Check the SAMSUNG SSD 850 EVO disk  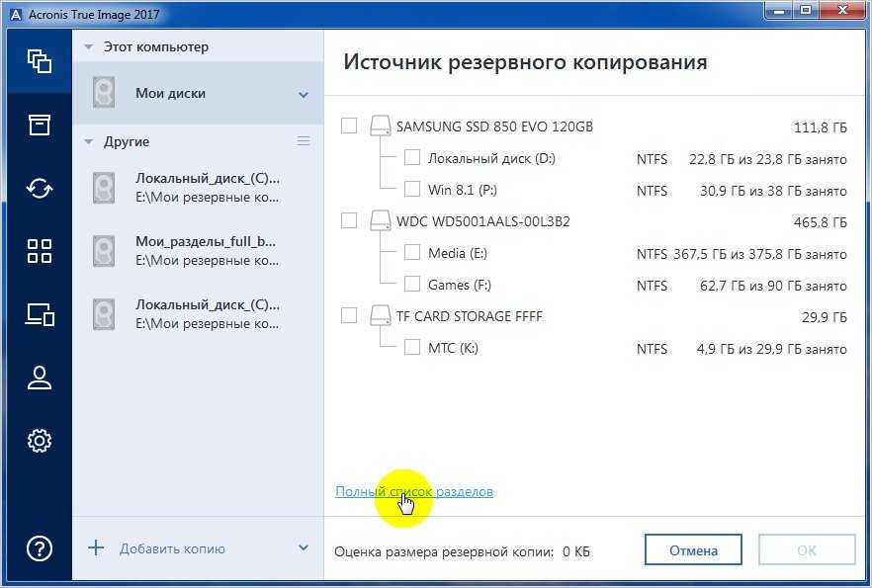click(349, 126)
